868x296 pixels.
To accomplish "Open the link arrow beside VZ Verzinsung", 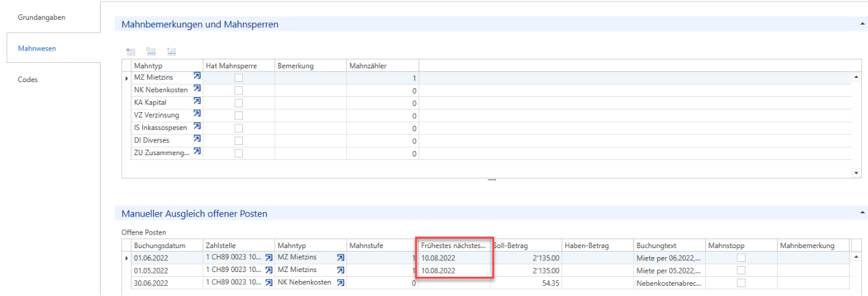I will [x=197, y=115].
